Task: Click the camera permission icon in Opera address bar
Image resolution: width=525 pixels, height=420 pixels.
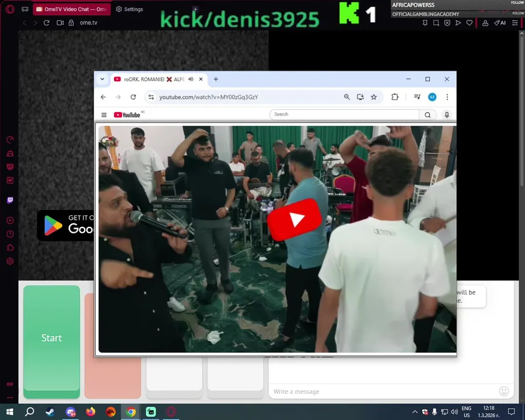Action: coord(60,22)
